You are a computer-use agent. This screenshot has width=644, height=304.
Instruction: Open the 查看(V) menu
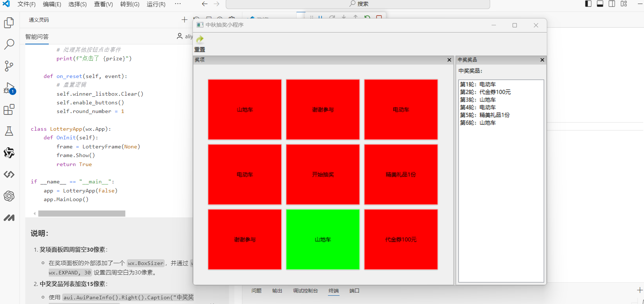(x=104, y=4)
